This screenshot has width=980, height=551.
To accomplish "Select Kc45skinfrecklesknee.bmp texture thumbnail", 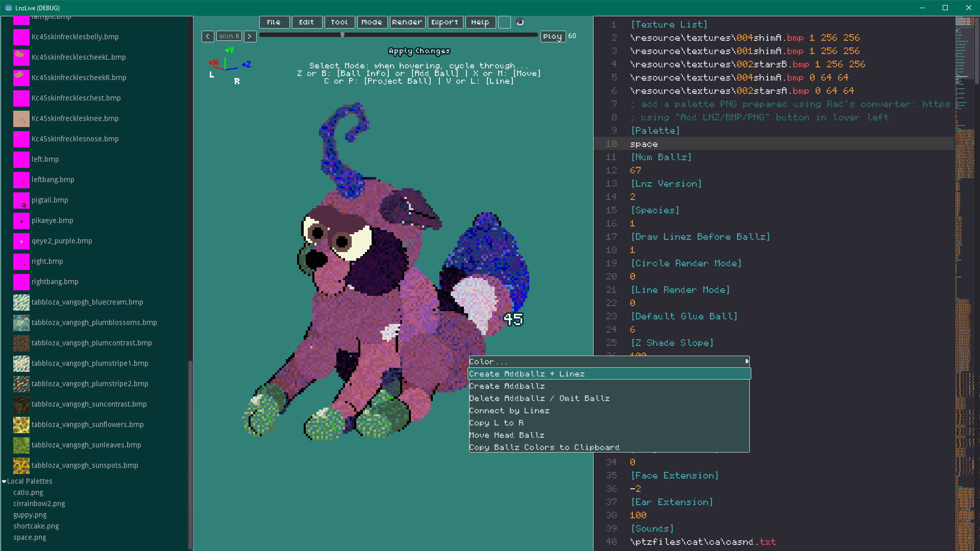I will tap(21, 118).
